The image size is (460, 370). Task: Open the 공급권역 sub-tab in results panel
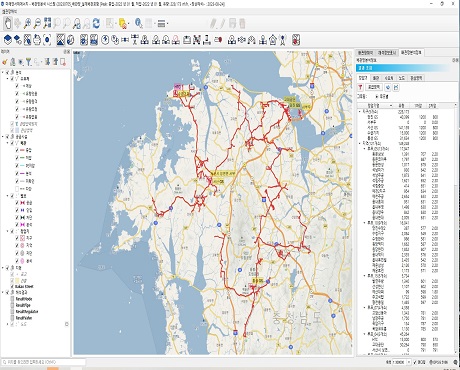(416, 78)
